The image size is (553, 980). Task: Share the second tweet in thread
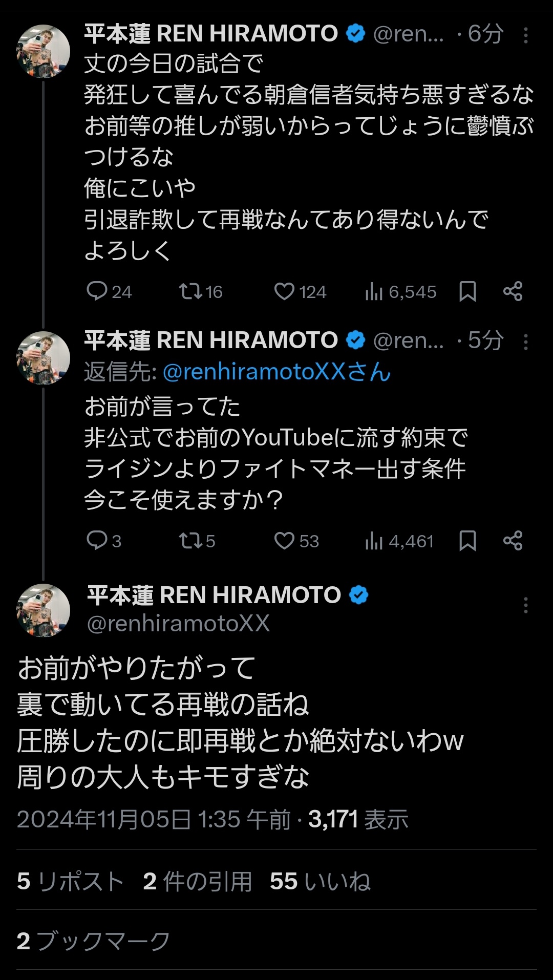coord(513,541)
